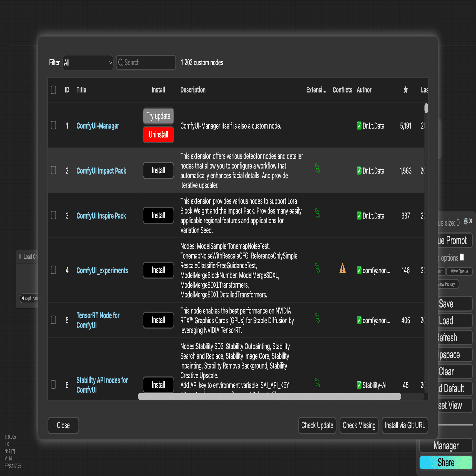Open settings gear next to queue size
This screenshot has width=476, height=476.
click(466, 221)
